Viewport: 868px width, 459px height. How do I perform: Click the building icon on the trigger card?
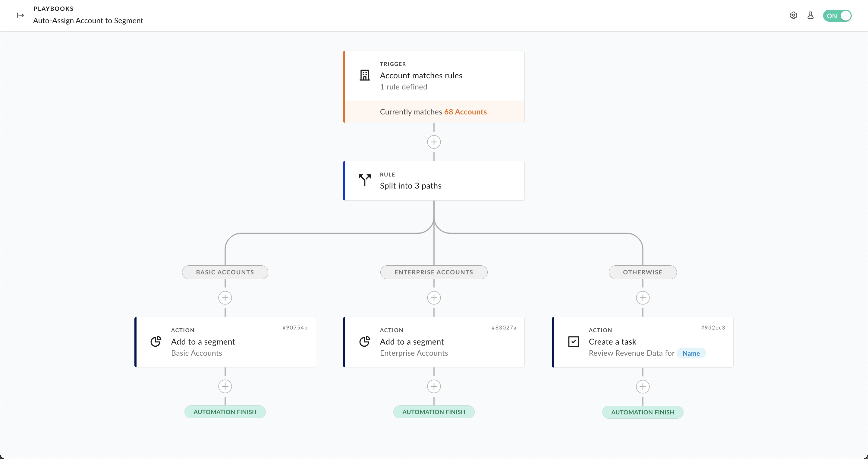365,75
